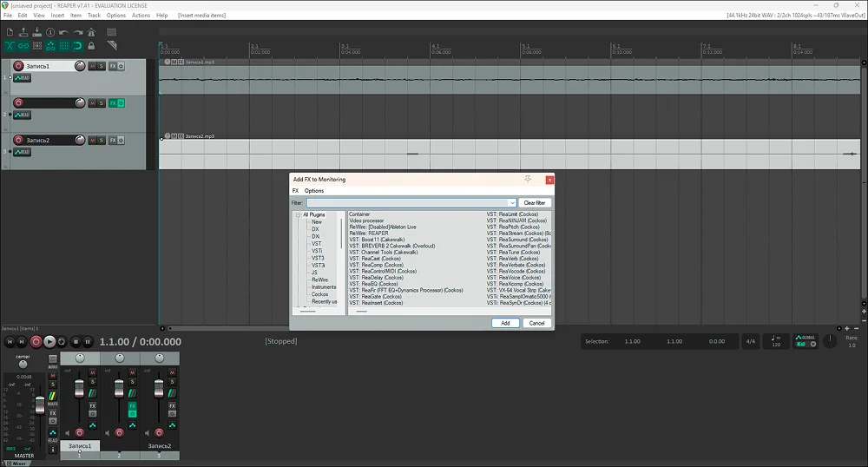
Task: Mute track Запись1 in track panel
Action: 93,66
